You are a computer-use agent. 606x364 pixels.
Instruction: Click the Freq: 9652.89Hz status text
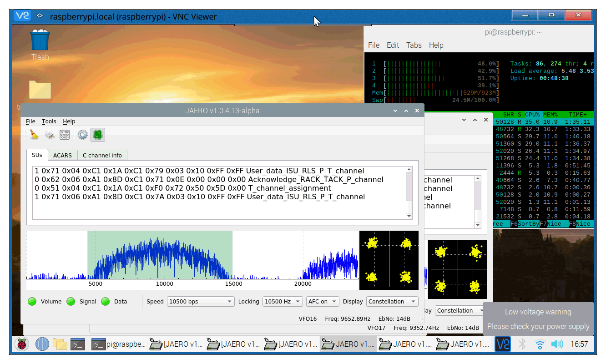pyautogui.click(x=348, y=319)
